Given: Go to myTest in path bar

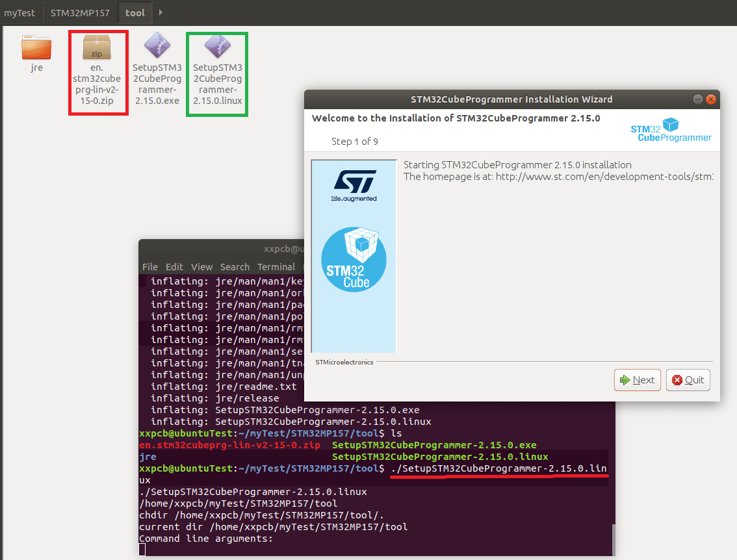Looking at the screenshot, I should [19, 13].
